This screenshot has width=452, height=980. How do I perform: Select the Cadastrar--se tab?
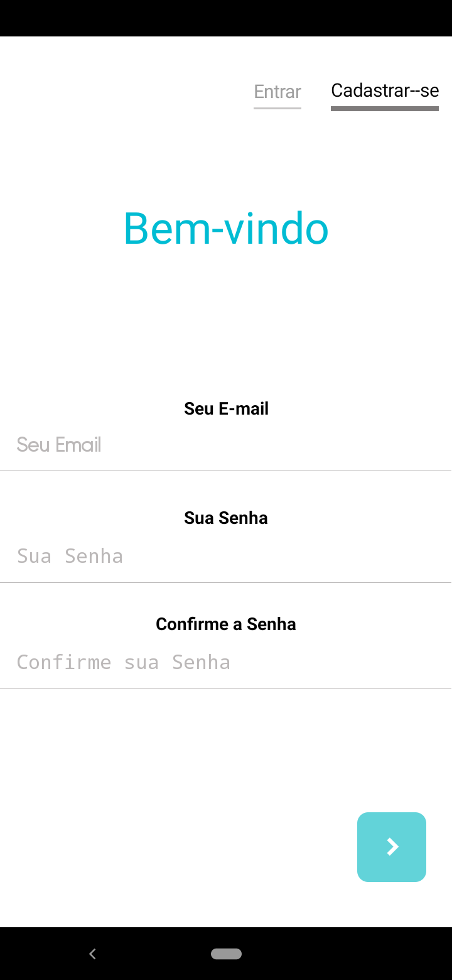[385, 90]
